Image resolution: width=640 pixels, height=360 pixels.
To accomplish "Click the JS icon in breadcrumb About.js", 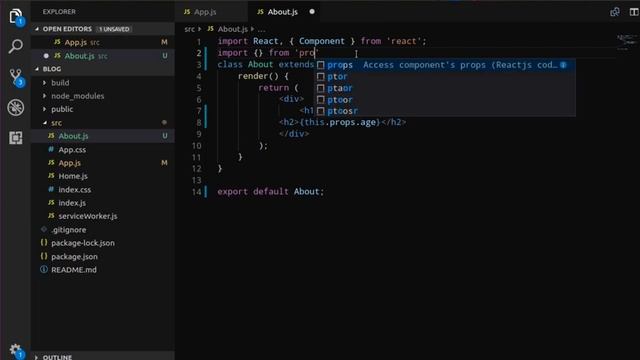I will (x=211, y=29).
